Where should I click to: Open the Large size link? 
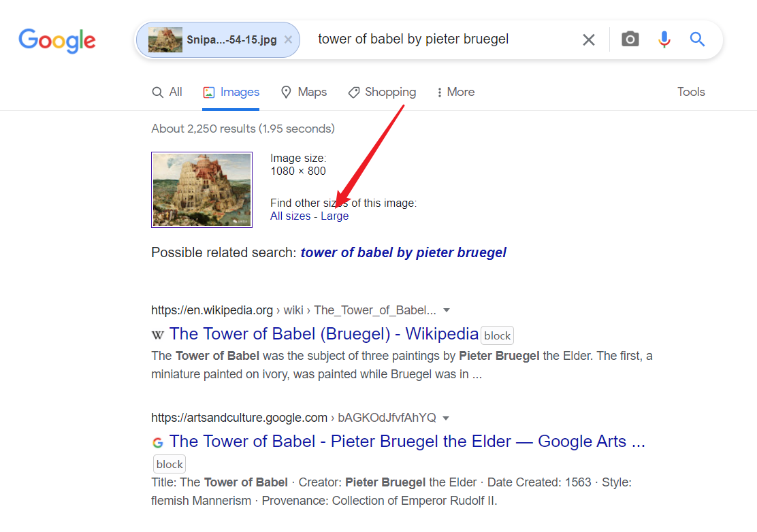(335, 216)
